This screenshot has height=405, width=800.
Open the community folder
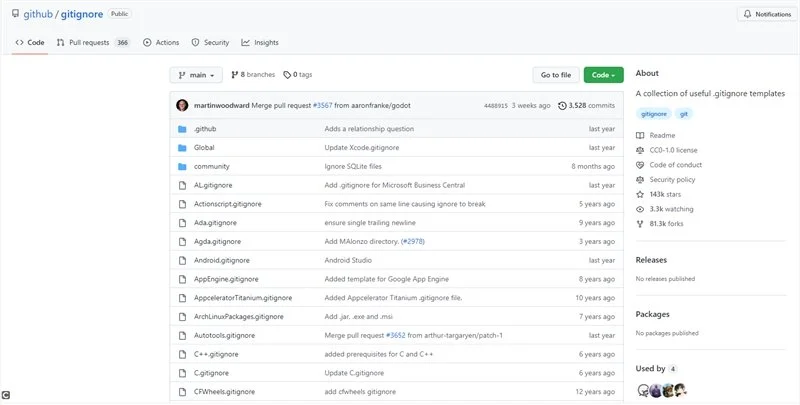coord(211,166)
